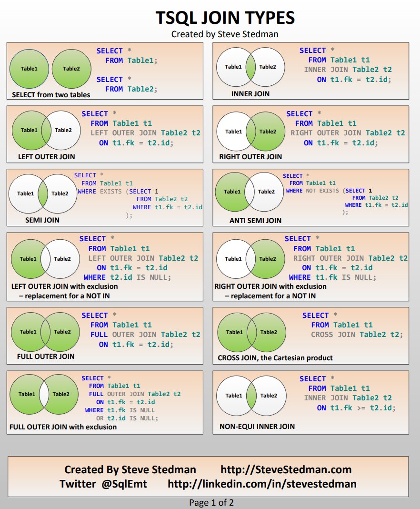The height and width of the screenshot is (509, 420).
Task: Click the "ANTI SEMI JOIN" caption
Action: click(255, 221)
